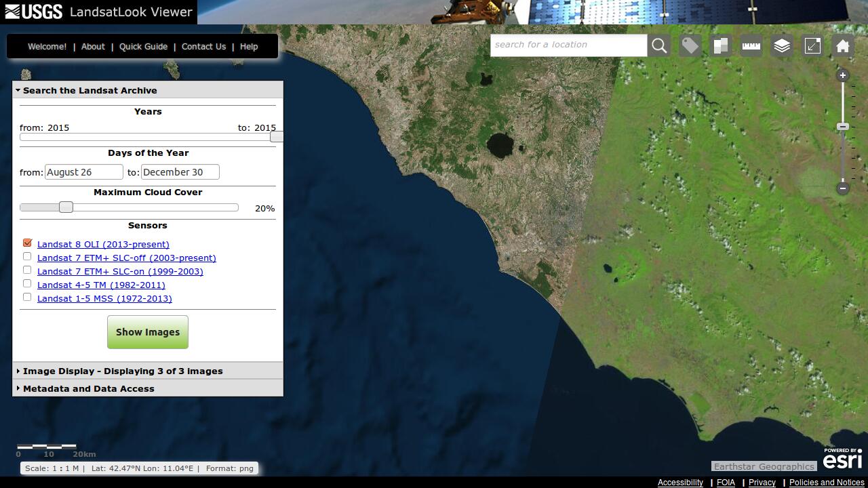The image size is (868, 488).
Task: Open Landsat 8 OLI (2013-present) link
Action: 103,244
